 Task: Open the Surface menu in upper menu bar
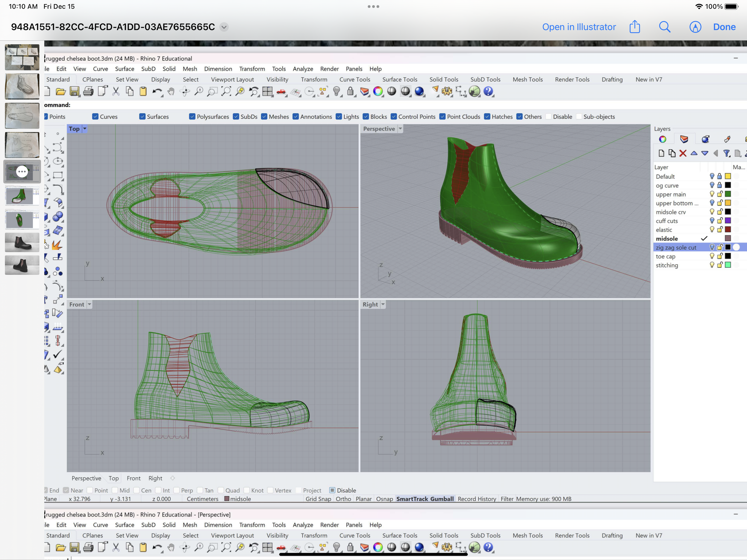click(124, 68)
